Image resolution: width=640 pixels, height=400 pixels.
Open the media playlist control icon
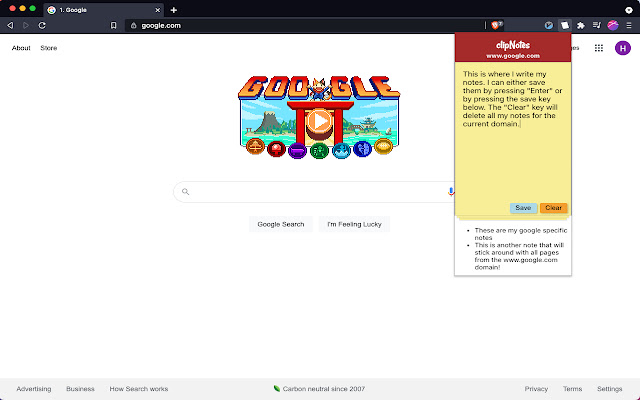[x=596, y=25]
